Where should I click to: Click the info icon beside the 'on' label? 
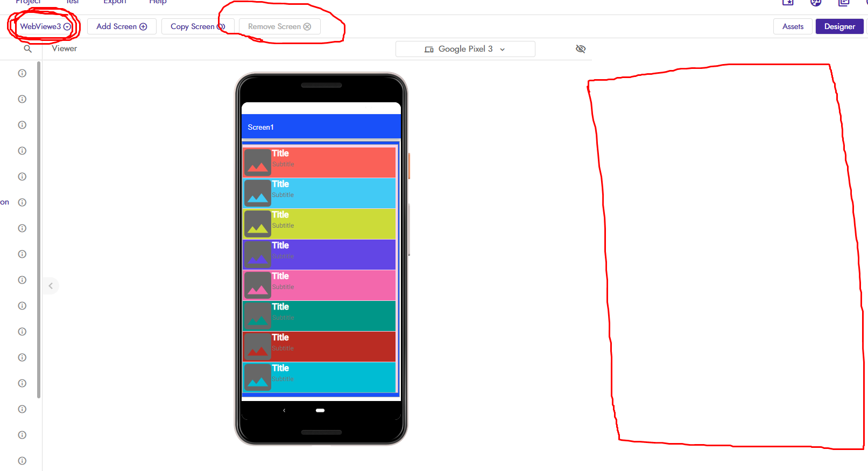[x=22, y=202]
